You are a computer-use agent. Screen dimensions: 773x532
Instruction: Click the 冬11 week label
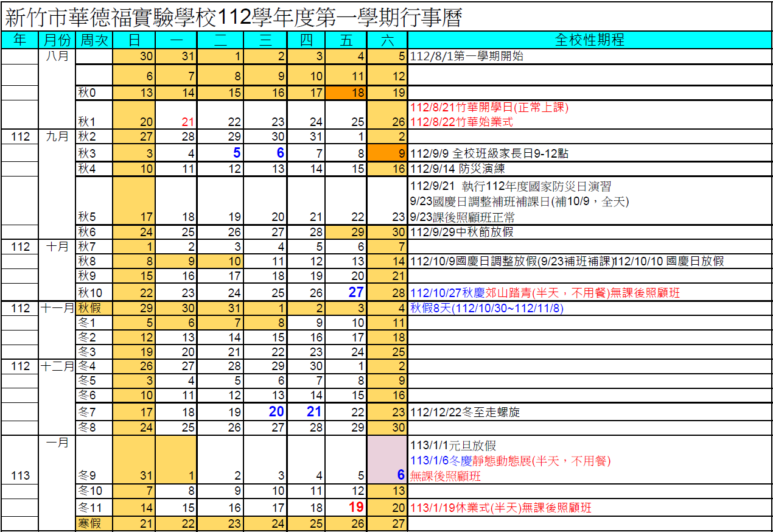[90, 508]
